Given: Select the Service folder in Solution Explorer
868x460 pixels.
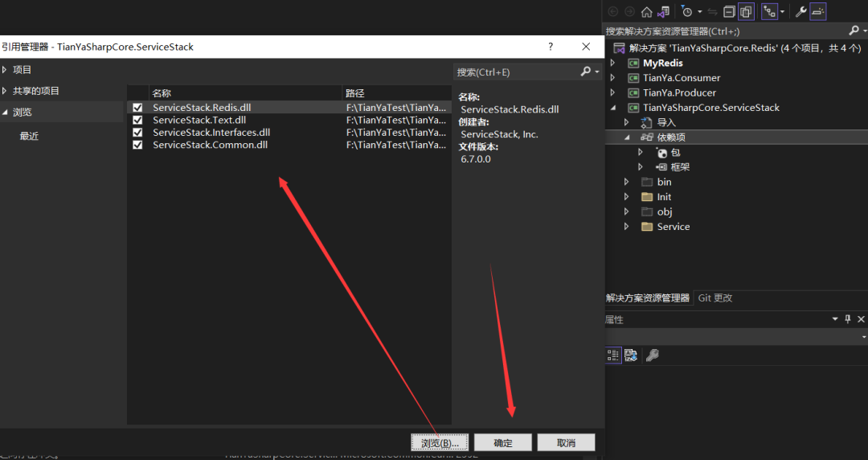Looking at the screenshot, I should click(674, 227).
